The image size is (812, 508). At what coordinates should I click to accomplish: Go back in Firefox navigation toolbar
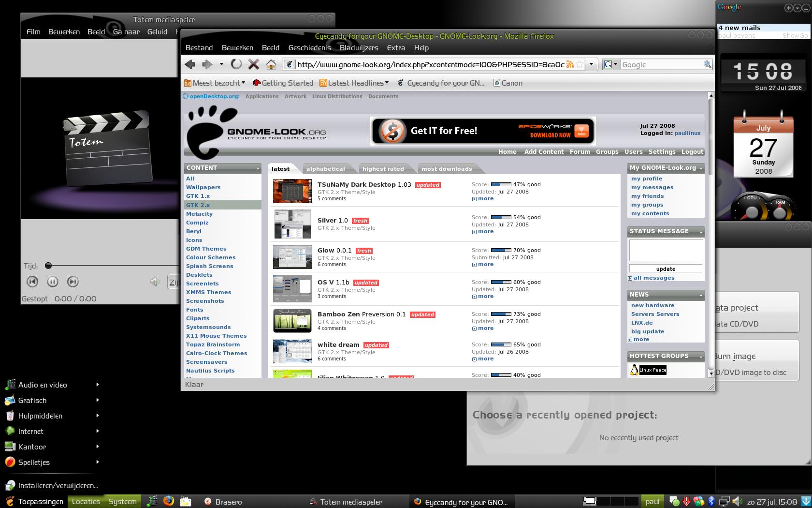tap(190, 64)
